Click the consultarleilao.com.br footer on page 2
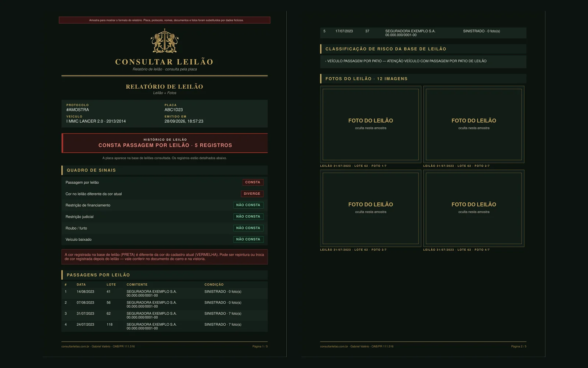This screenshot has width=588, height=368. [357, 346]
